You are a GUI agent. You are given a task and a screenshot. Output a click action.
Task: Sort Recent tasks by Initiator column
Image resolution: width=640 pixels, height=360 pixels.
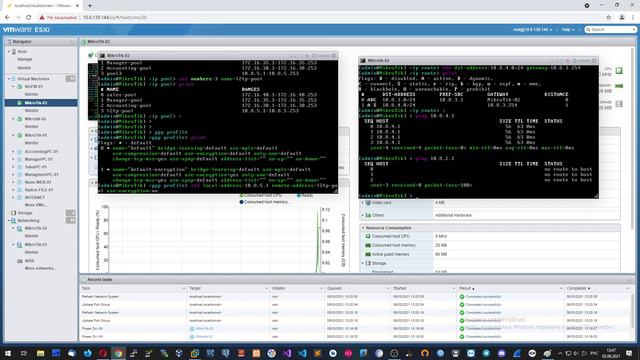point(297,289)
